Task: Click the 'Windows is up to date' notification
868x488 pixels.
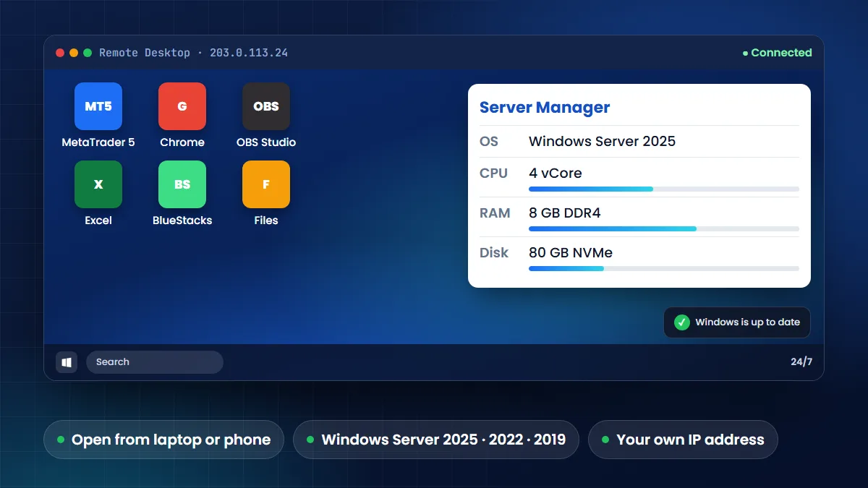Action: [737, 322]
